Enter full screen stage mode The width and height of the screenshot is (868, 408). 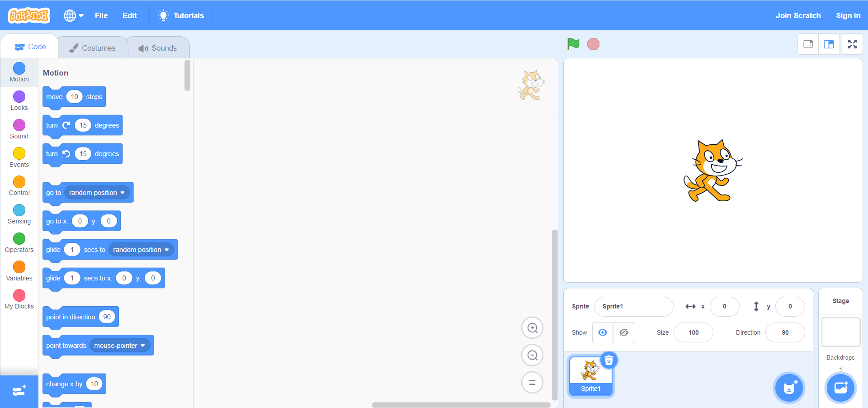point(852,44)
